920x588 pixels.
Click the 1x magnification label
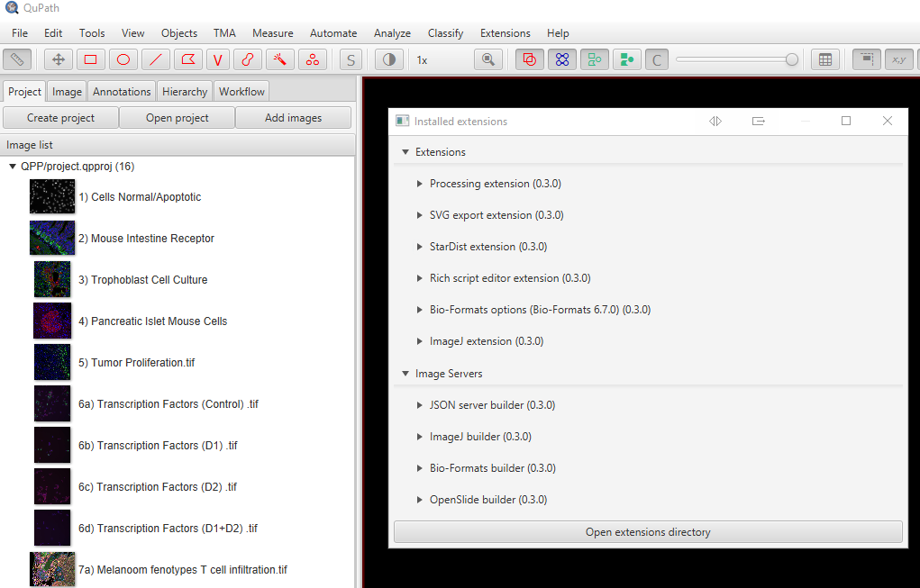click(422, 59)
